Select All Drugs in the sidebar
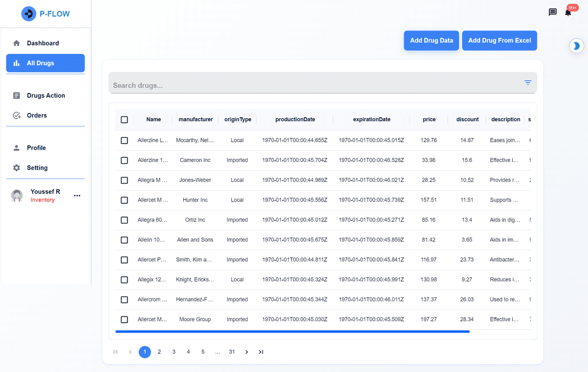 [x=45, y=63]
